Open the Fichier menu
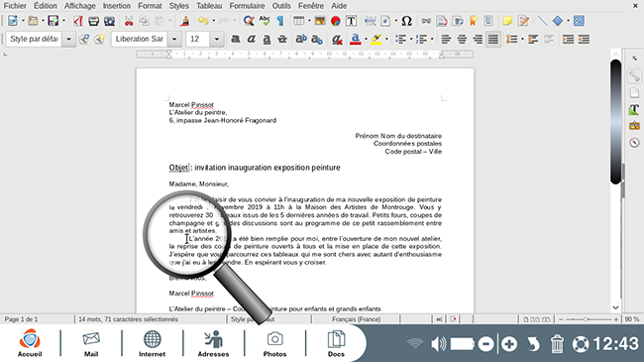Screen dimensions: 644x362 tap(15, 6)
